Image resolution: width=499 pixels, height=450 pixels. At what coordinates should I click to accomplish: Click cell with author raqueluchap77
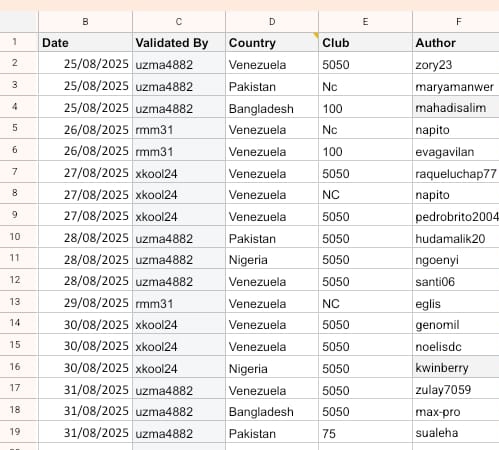456,172
